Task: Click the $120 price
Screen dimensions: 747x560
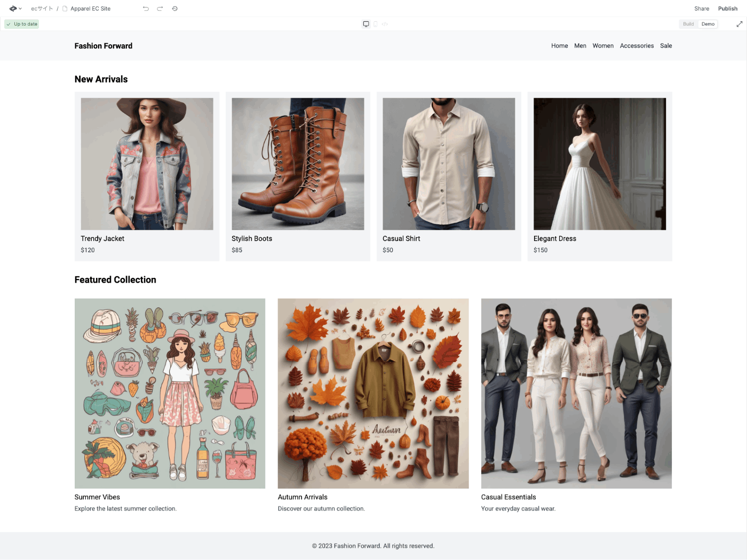Action: click(88, 250)
